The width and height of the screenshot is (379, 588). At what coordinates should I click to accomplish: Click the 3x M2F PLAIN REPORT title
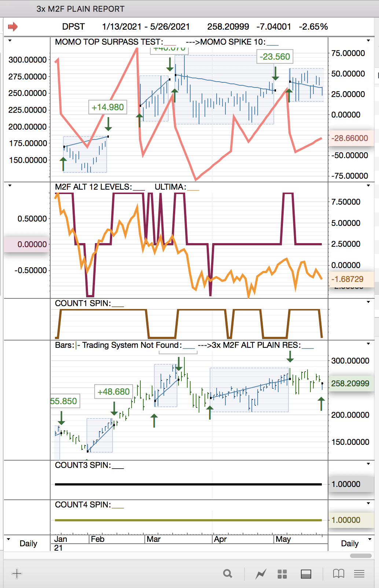tap(81, 9)
